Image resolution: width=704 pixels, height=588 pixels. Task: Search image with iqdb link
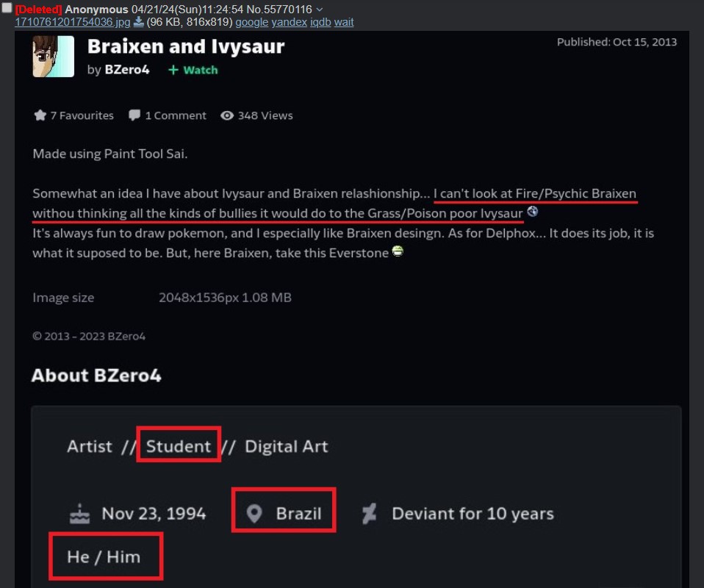tap(320, 22)
